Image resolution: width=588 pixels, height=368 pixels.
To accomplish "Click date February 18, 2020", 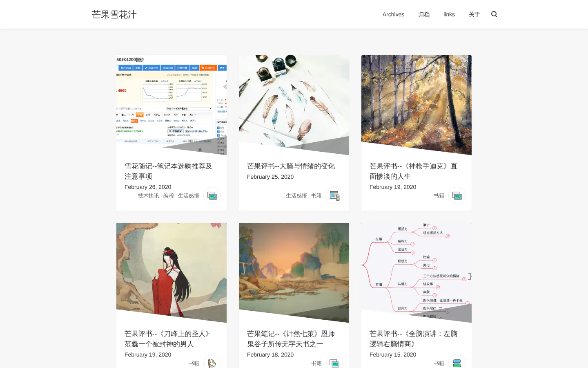I will (x=270, y=355).
